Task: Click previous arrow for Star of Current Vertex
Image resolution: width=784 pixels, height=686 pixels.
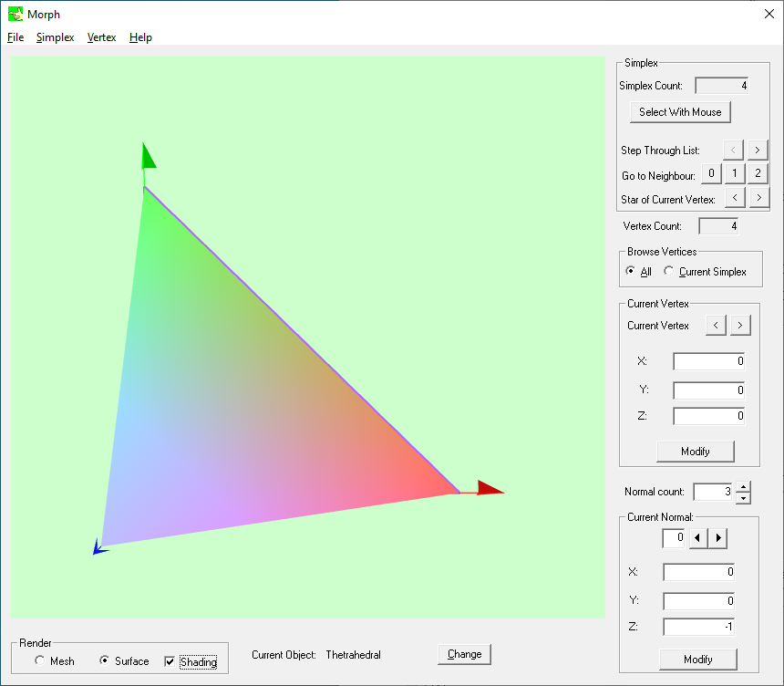Action: (735, 198)
